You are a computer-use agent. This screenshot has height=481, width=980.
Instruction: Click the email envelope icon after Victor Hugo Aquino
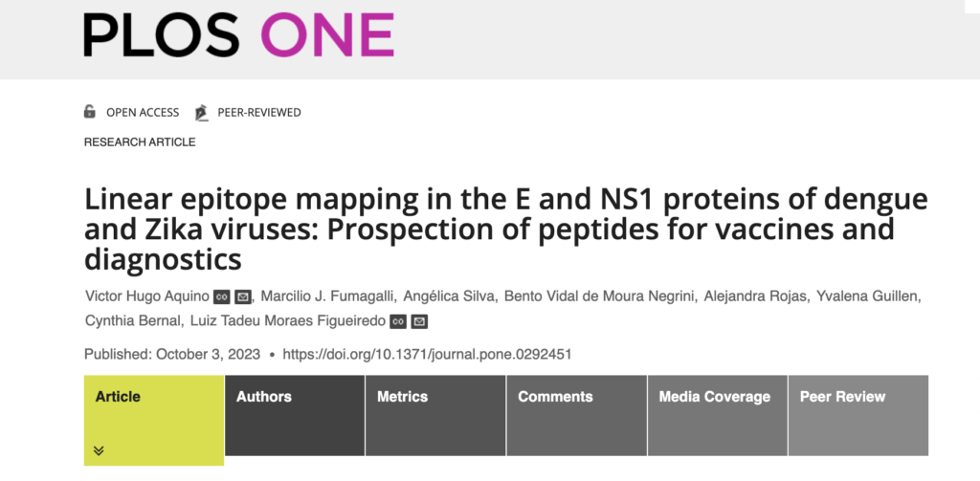coord(243,296)
